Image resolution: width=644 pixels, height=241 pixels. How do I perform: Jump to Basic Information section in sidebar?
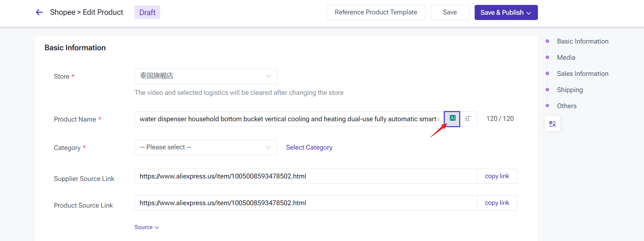coord(583,41)
